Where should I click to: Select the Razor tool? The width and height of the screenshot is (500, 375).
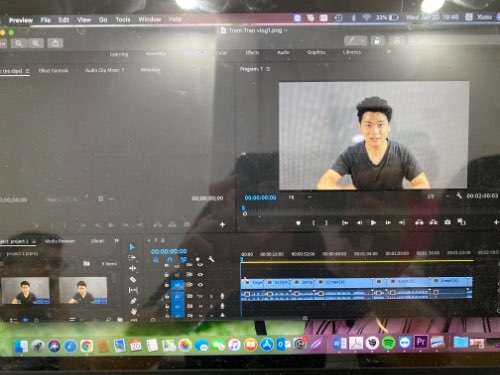coord(132,279)
